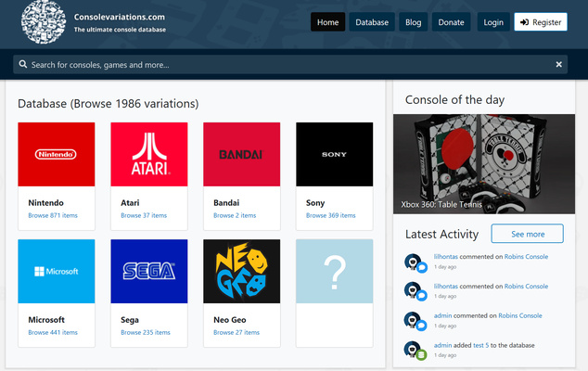Focus the console search field
Screen dimensions: 588x371
tap(290, 65)
